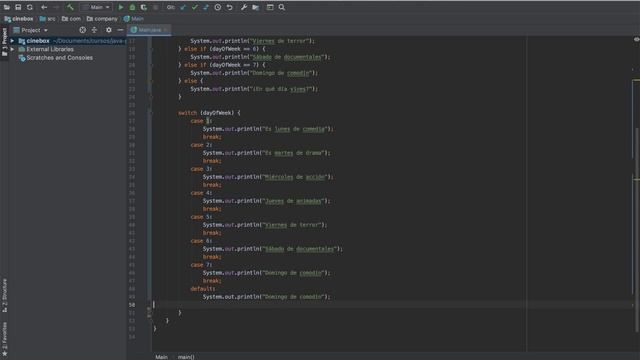Rollback changes with the undo arrow icon
This screenshot has width=640, height=360.
pos(229,7)
